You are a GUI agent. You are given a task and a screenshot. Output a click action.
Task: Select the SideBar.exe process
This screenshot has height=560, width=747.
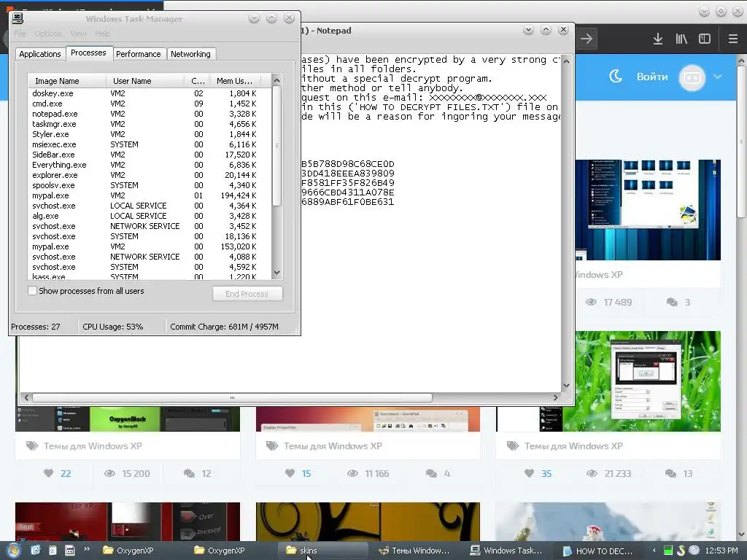(150, 155)
